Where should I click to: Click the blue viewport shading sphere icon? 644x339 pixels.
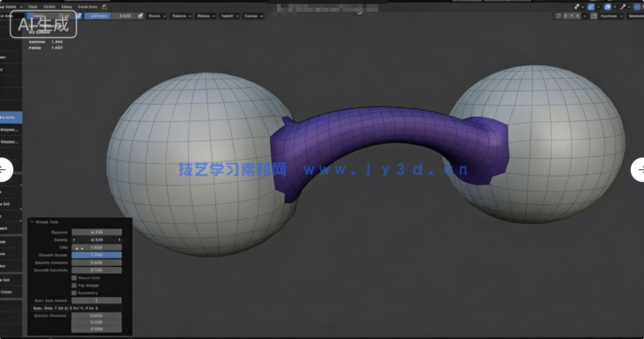click(637, 7)
